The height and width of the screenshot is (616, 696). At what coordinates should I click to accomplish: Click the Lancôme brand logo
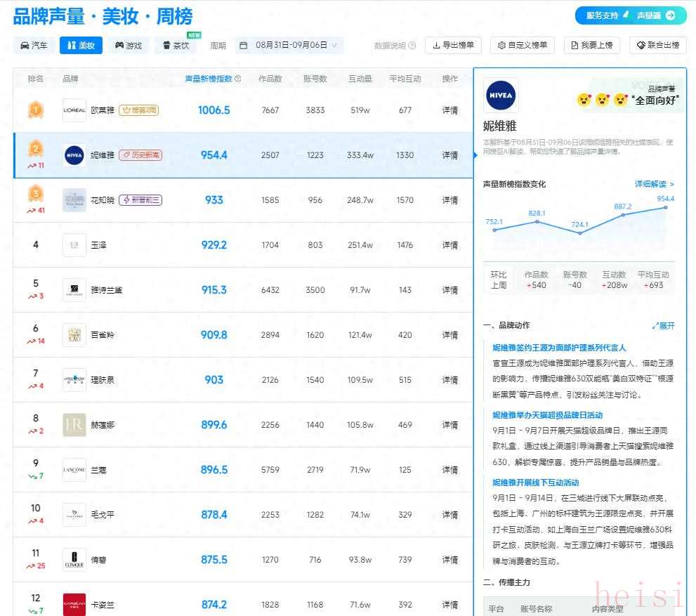coord(74,470)
